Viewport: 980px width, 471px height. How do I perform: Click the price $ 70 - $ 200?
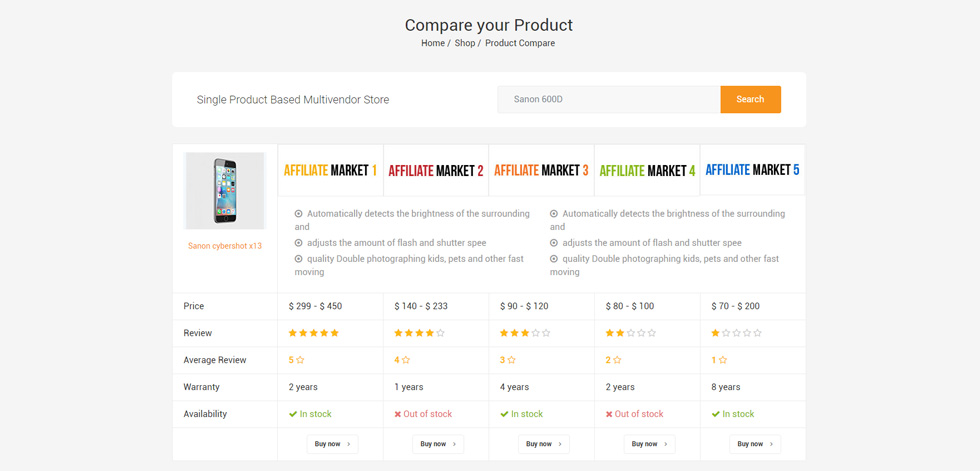[x=736, y=306]
